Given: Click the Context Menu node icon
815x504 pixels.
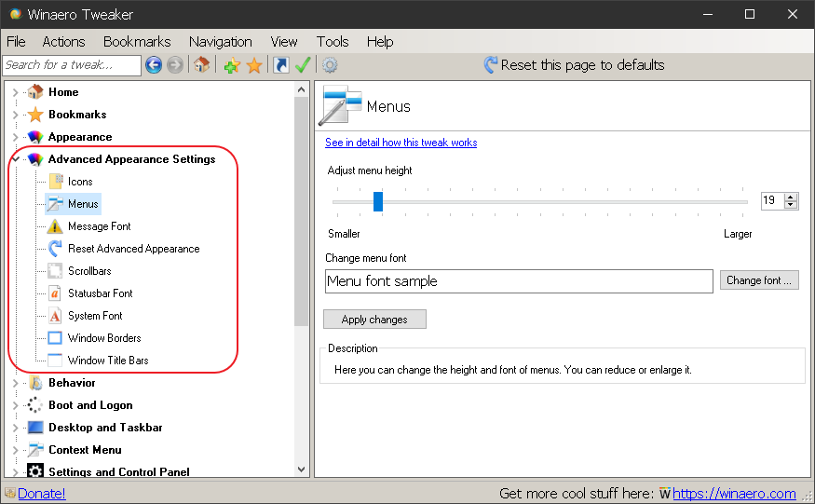Looking at the screenshot, I should coord(35,450).
